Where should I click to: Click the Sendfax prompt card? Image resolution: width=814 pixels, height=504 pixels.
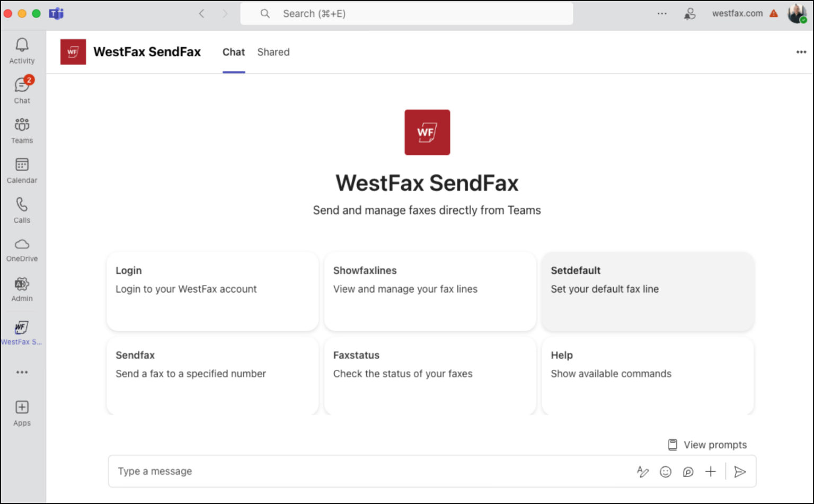click(x=212, y=375)
